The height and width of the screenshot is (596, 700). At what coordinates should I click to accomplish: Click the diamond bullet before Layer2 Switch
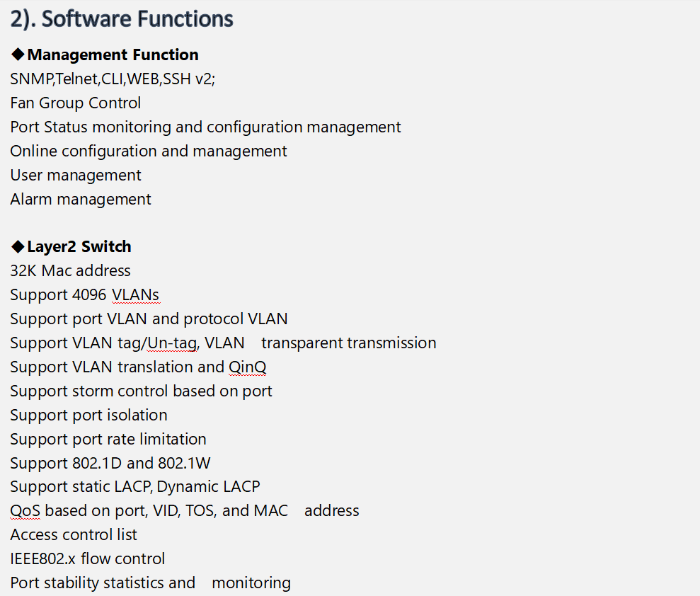pos(18,246)
